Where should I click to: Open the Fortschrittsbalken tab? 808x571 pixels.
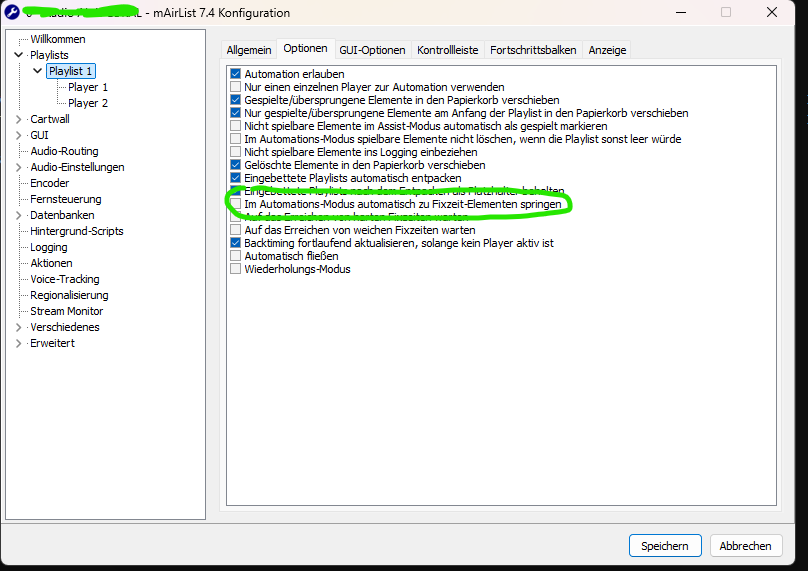click(533, 50)
